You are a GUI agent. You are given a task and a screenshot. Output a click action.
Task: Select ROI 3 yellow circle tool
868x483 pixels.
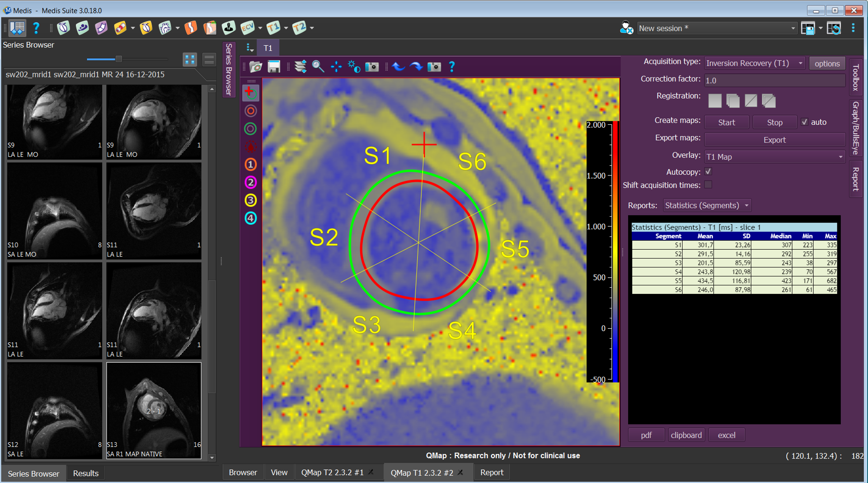pos(250,200)
